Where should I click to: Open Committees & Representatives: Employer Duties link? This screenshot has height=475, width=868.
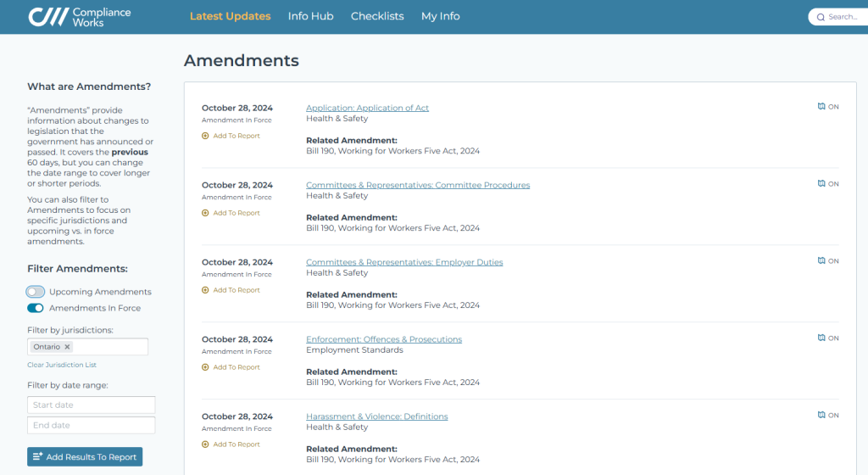coord(404,262)
